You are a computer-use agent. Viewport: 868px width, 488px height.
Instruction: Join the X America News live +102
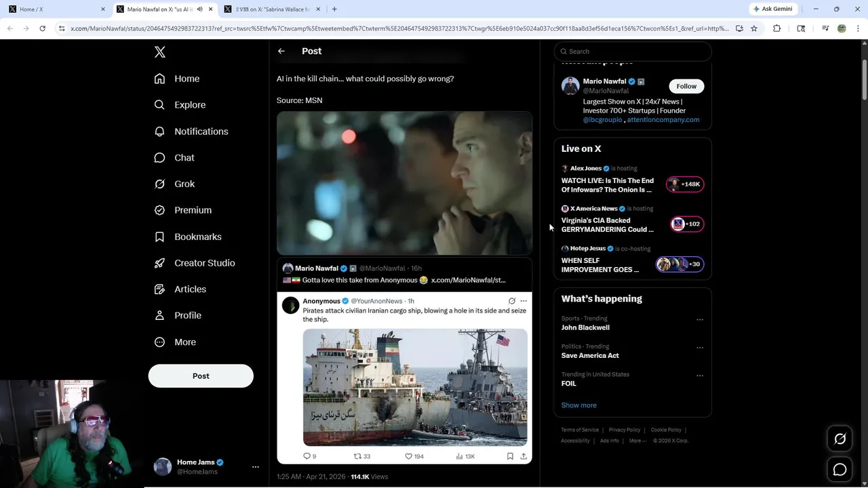tap(687, 224)
